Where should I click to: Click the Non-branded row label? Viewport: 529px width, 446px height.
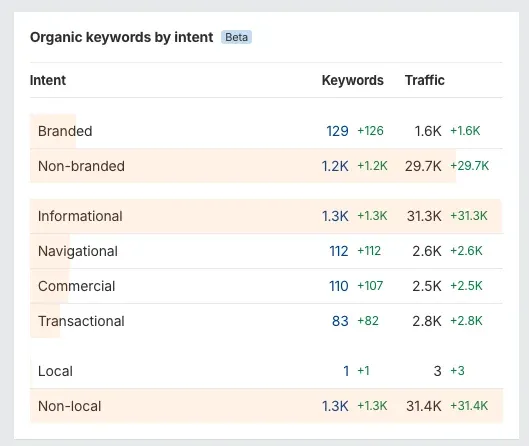tap(81, 166)
